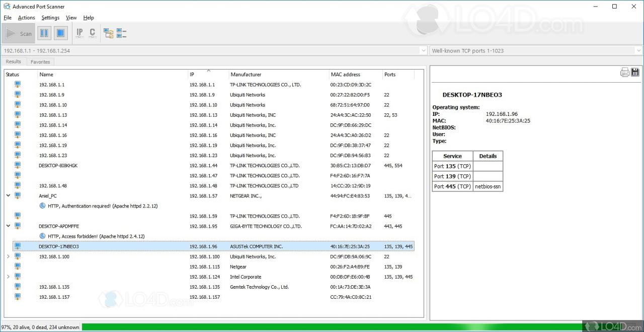Open the View menu
644x332 pixels.
(x=71, y=18)
